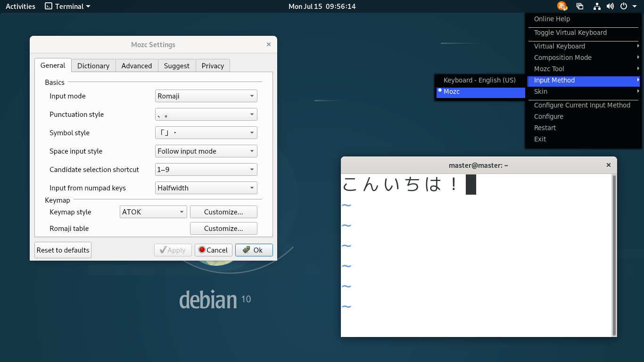Expand Input from numpad keys dropdown
The image size is (644, 362).
pos(206,188)
